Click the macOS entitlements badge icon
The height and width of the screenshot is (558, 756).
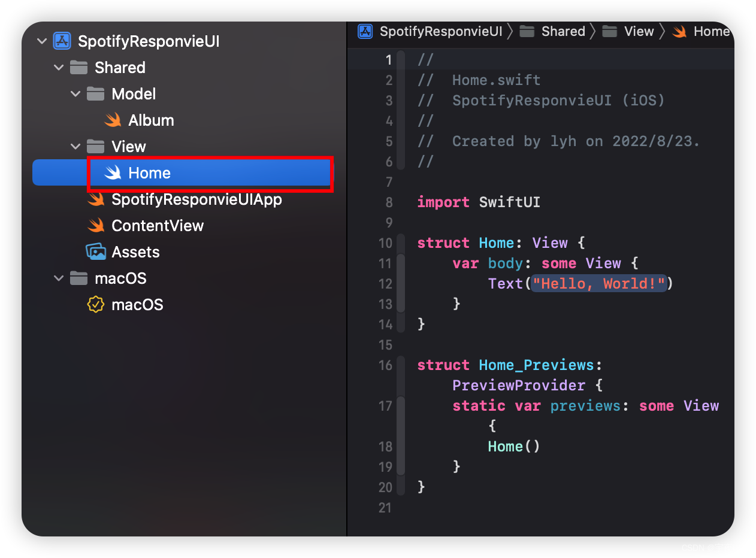click(x=96, y=304)
